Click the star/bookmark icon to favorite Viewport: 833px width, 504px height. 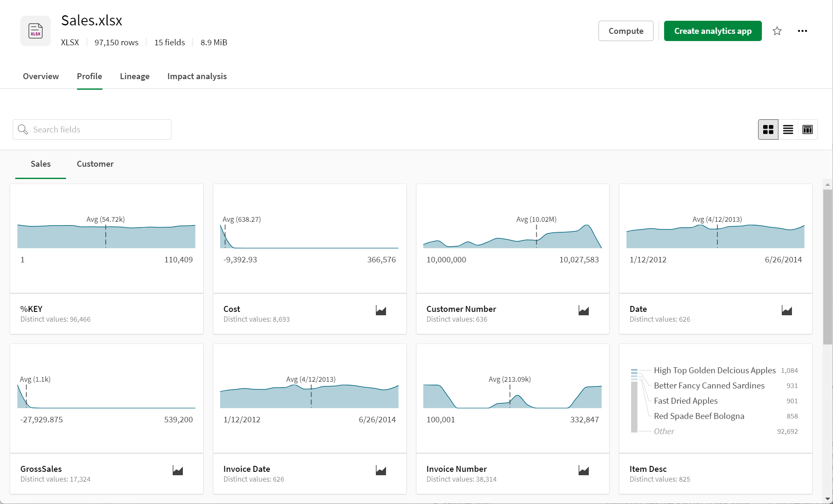(777, 30)
